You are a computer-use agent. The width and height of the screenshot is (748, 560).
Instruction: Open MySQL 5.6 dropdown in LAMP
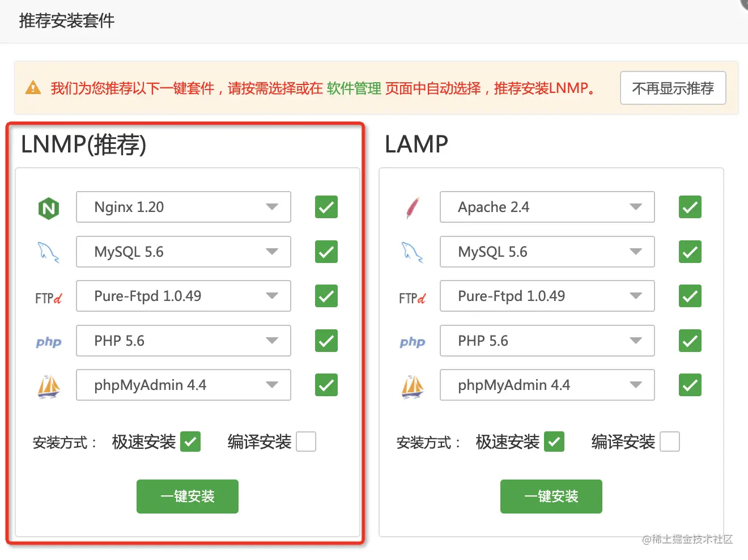(x=547, y=252)
